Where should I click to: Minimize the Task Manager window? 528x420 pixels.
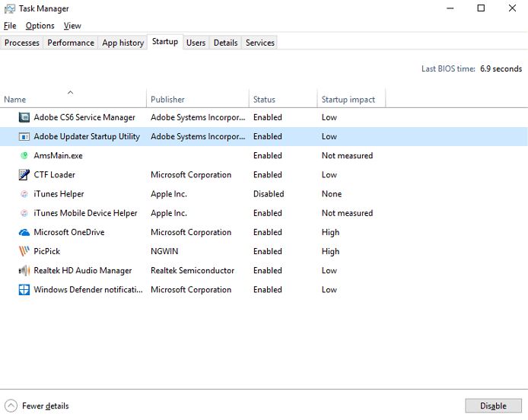point(450,8)
